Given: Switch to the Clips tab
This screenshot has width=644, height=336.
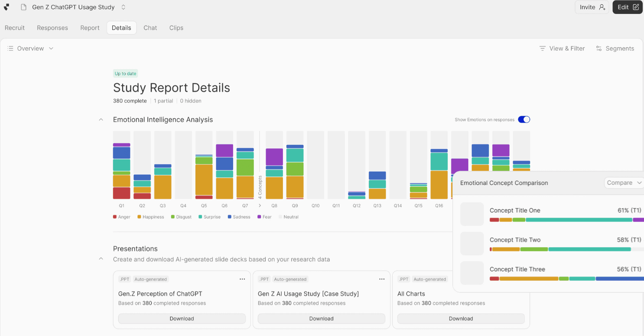Looking at the screenshot, I should point(176,28).
